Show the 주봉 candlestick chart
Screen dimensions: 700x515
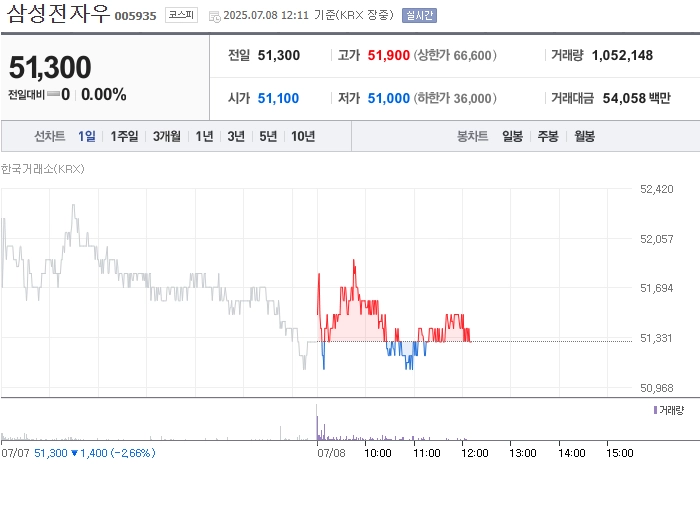(548, 136)
